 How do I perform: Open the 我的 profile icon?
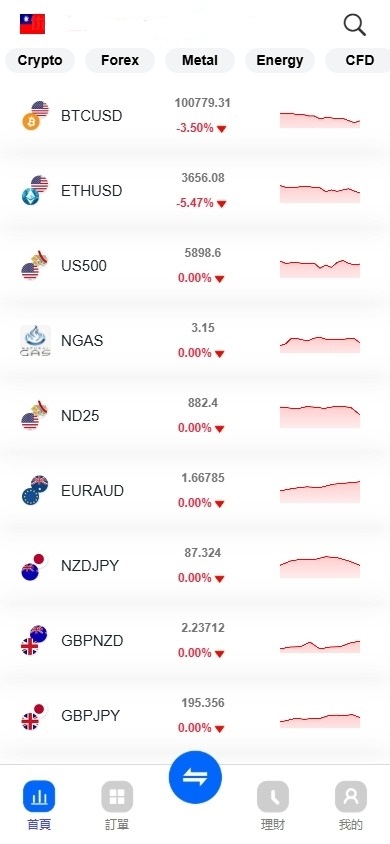(x=351, y=796)
